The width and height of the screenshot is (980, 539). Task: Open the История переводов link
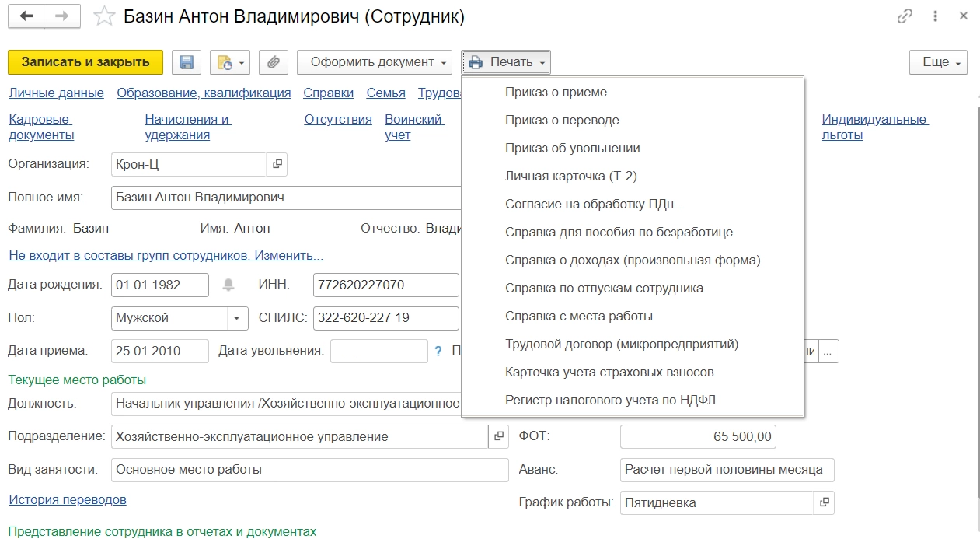[67, 499]
